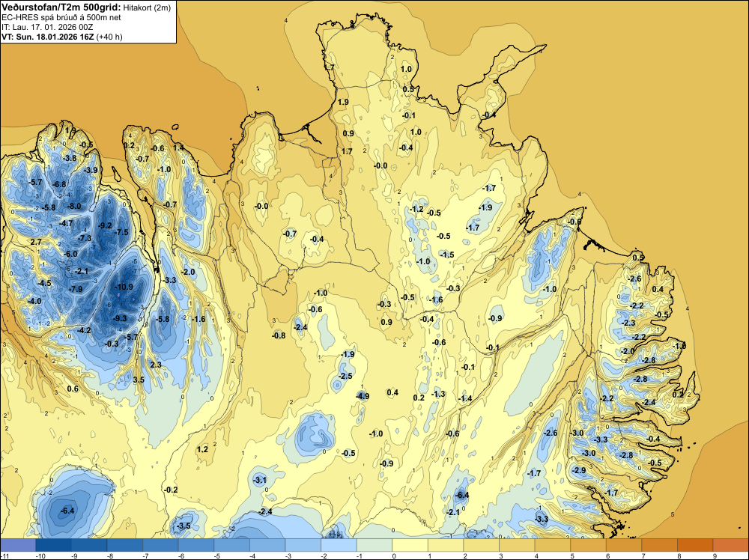749x560 pixels.
Task: Select the positive '2.7' value
Action: [x=36, y=242]
